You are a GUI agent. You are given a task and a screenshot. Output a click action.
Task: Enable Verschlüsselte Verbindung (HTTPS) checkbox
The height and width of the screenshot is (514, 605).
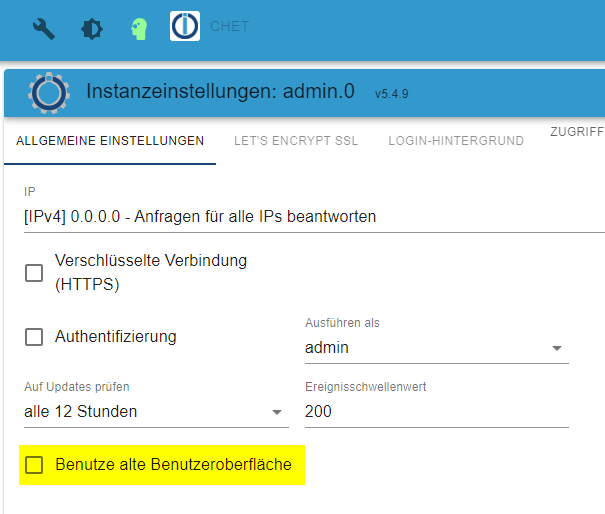[34, 273]
